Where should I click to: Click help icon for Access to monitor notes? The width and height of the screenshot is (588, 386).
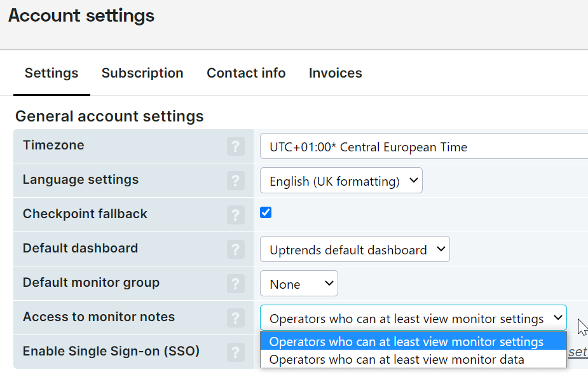236,318
